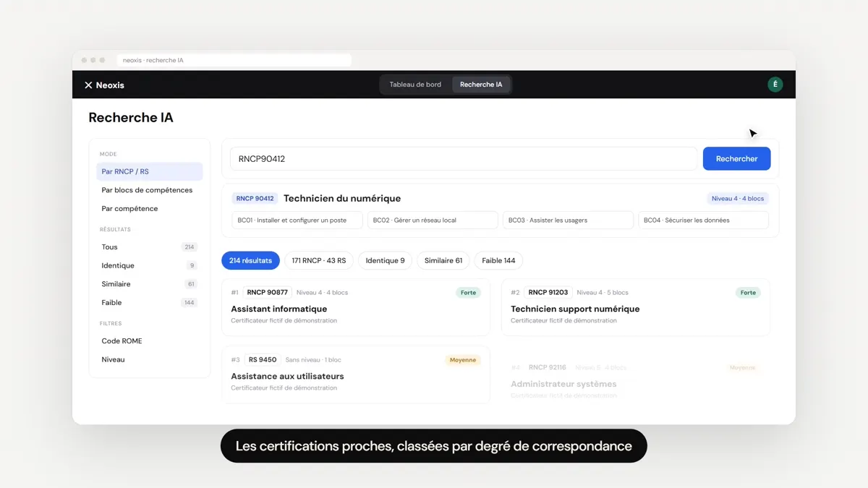Image resolution: width=868 pixels, height=488 pixels.
Task: Open the Administrateur systèmes result card
Action: coord(636,380)
